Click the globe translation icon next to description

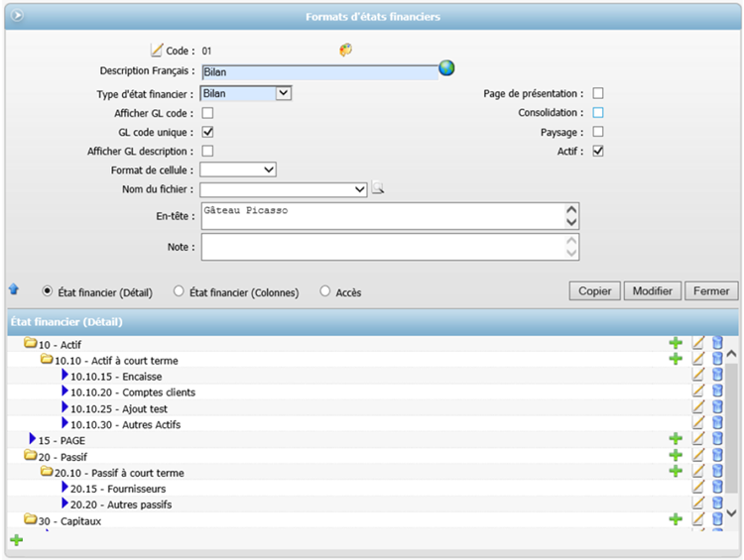446,68
